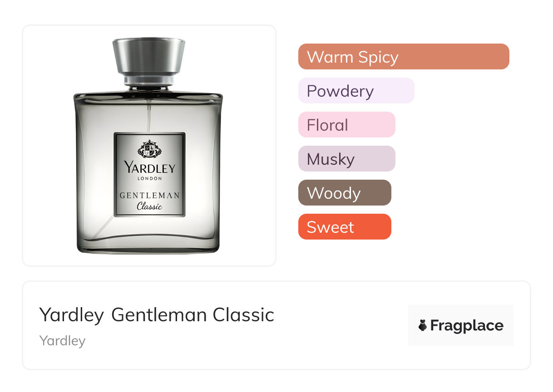Screen dimensions: 553x392
Task: Click the Yardley Gentleman Classic title
Action: [157, 315]
